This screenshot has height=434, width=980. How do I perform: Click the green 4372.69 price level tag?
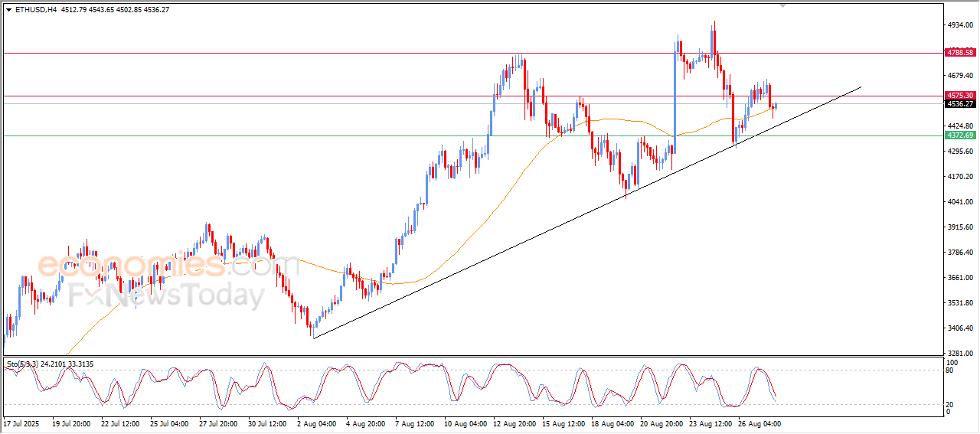(x=960, y=135)
